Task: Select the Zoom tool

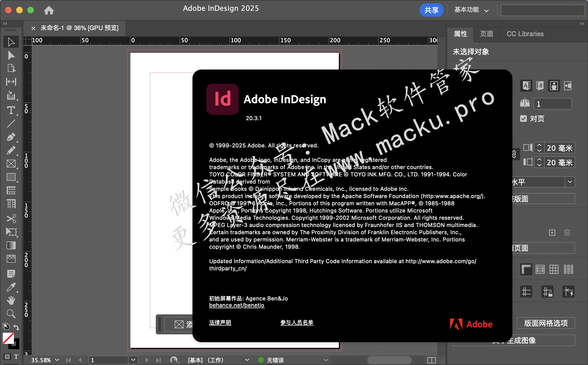Action: pos(11,314)
